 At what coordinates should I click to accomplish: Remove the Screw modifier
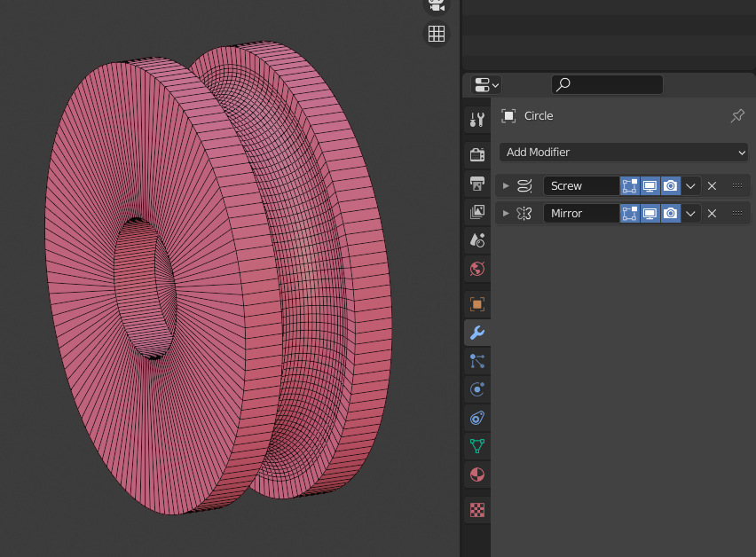pyautogui.click(x=712, y=186)
